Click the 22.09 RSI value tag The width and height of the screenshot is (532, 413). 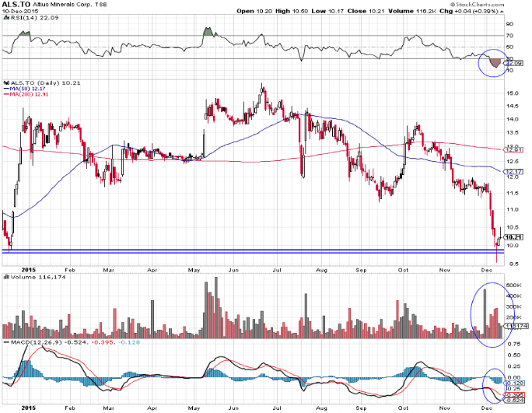tap(512, 64)
